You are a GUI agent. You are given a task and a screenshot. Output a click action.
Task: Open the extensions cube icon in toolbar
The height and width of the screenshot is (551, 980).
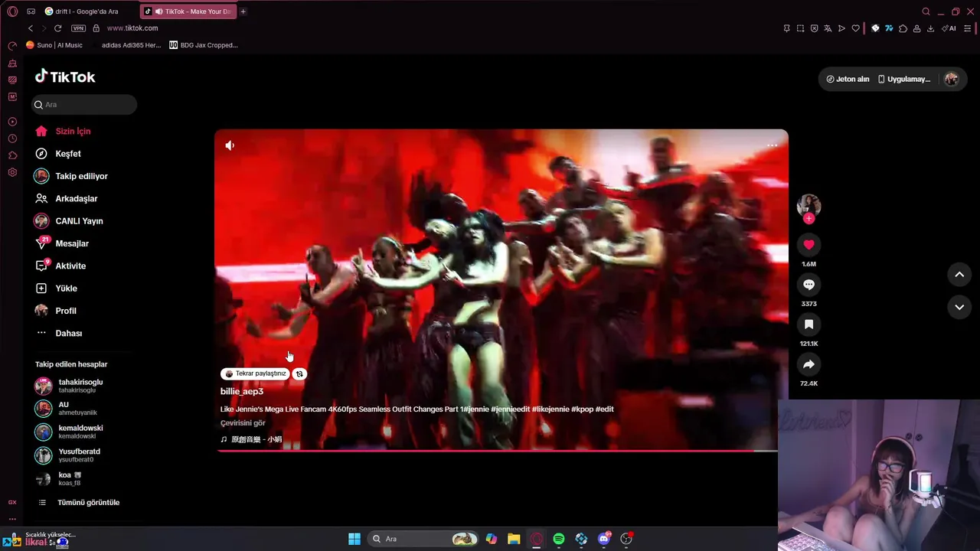903,28
